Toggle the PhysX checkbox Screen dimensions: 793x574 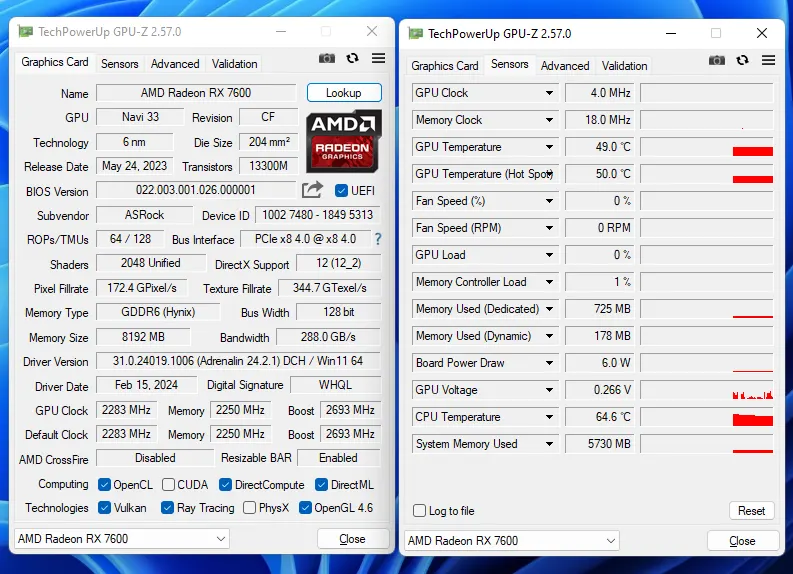click(x=249, y=507)
